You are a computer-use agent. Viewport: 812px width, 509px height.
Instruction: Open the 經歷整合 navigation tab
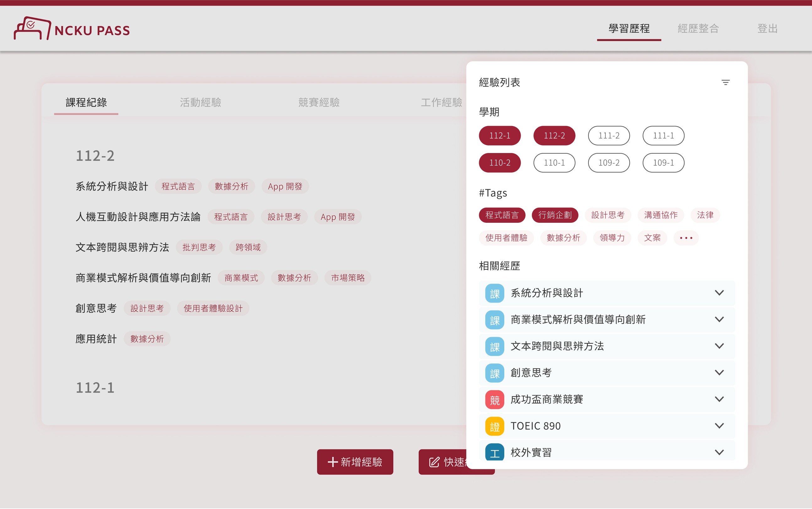(698, 29)
